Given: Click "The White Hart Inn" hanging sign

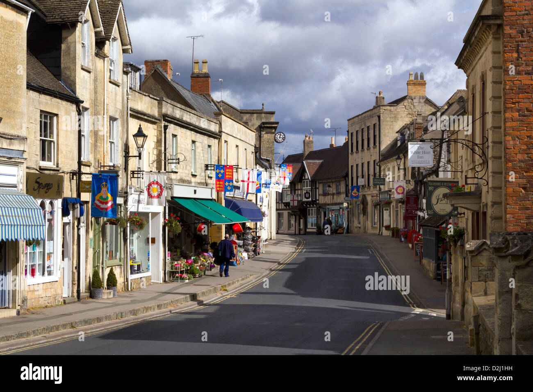Looking at the screenshot, I should click(420, 155).
